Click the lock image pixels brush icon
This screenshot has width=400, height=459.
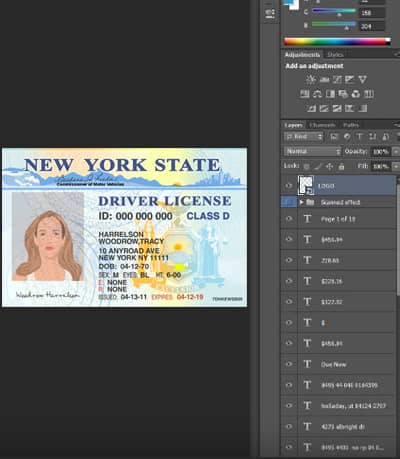[318, 166]
